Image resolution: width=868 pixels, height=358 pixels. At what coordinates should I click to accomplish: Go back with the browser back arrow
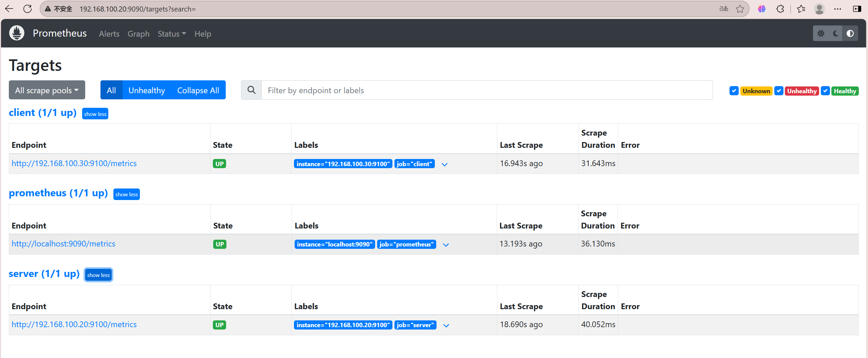coord(9,9)
